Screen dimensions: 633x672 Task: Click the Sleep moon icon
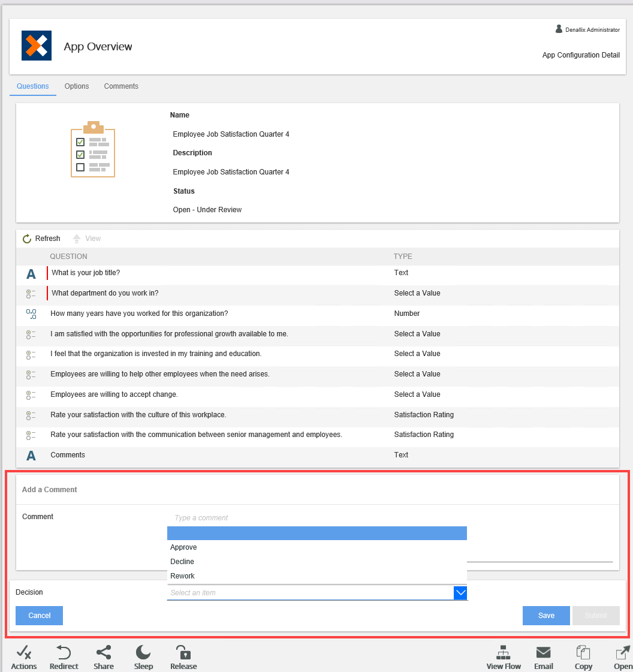click(143, 652)
